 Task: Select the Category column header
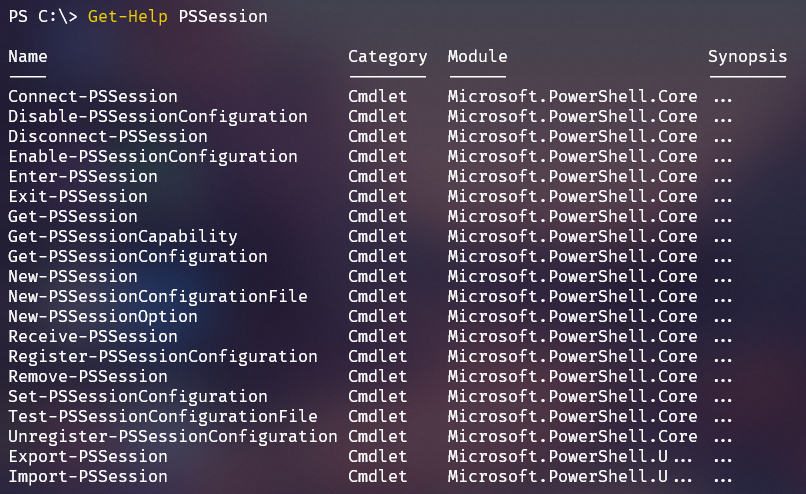(x=388, y=57)
